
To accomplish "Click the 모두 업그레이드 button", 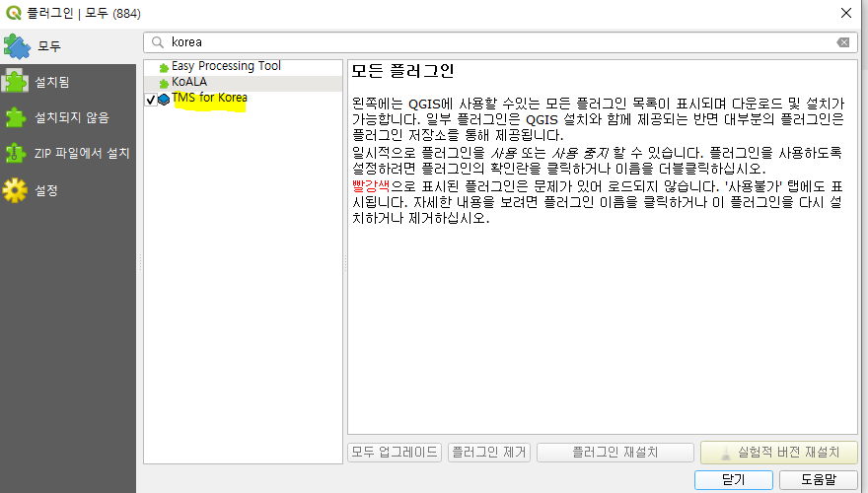I will pos(395,453).
